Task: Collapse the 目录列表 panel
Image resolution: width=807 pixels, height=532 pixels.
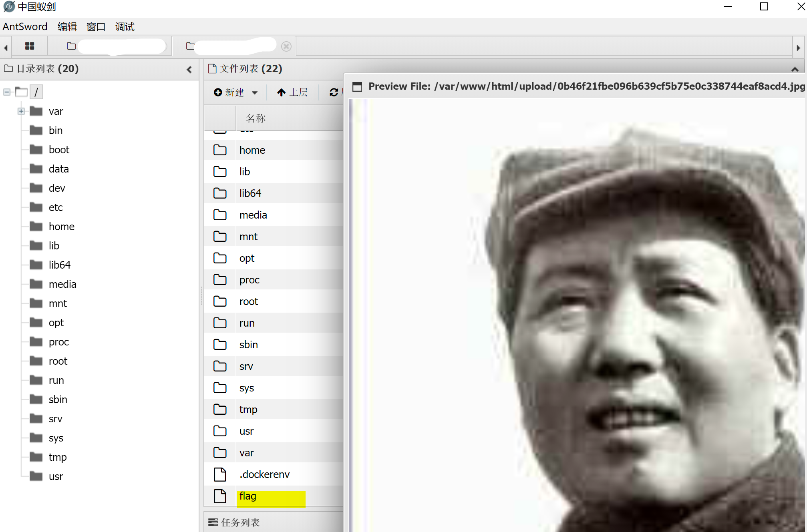Action: coord(189,69)
